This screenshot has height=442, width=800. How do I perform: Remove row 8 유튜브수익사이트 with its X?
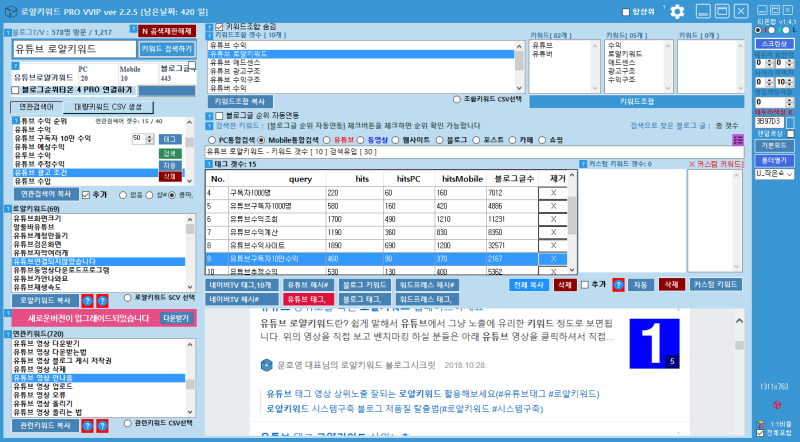(553, 246)
